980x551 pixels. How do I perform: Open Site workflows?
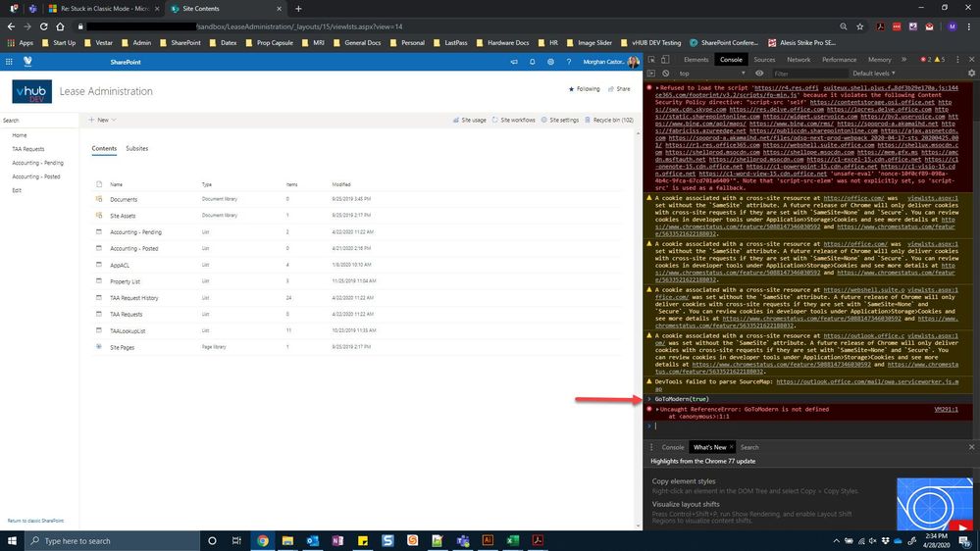coord(514,120)
